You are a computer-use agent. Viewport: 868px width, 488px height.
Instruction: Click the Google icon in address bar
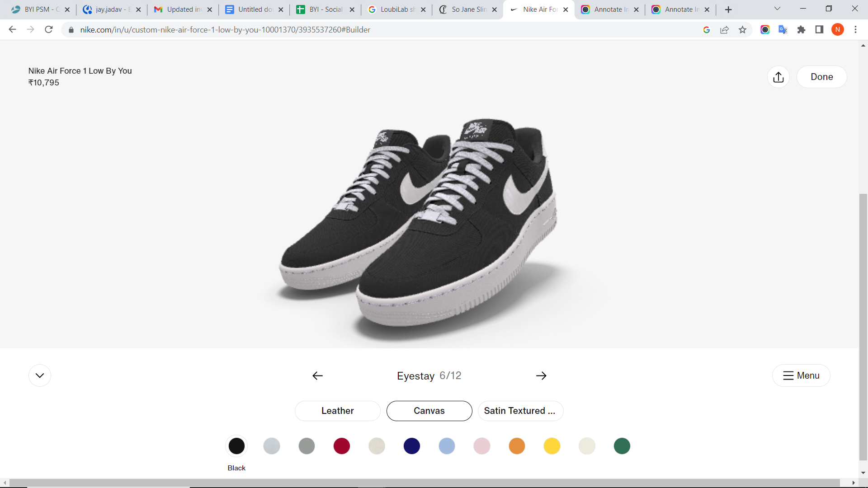coord(707,30)
